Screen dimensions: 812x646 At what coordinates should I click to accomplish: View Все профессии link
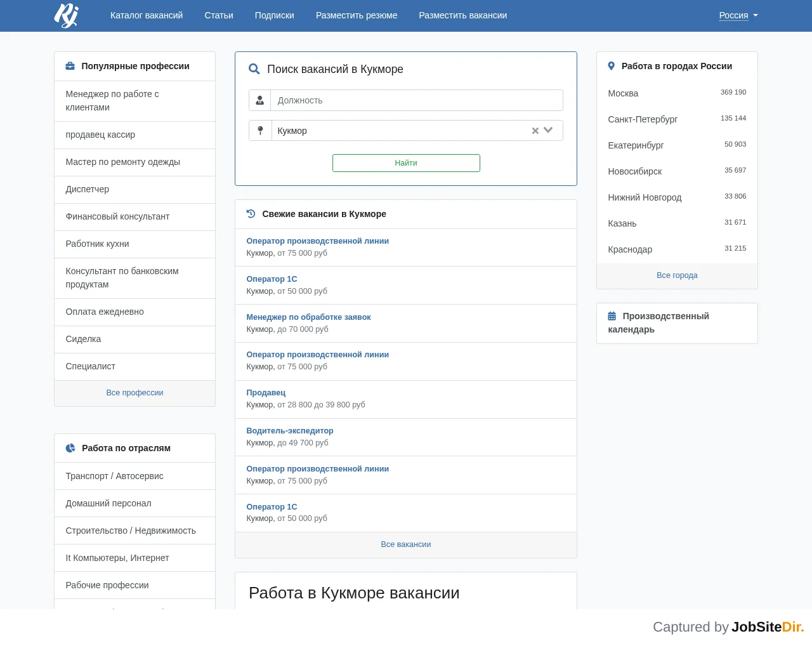click(134, 393)
